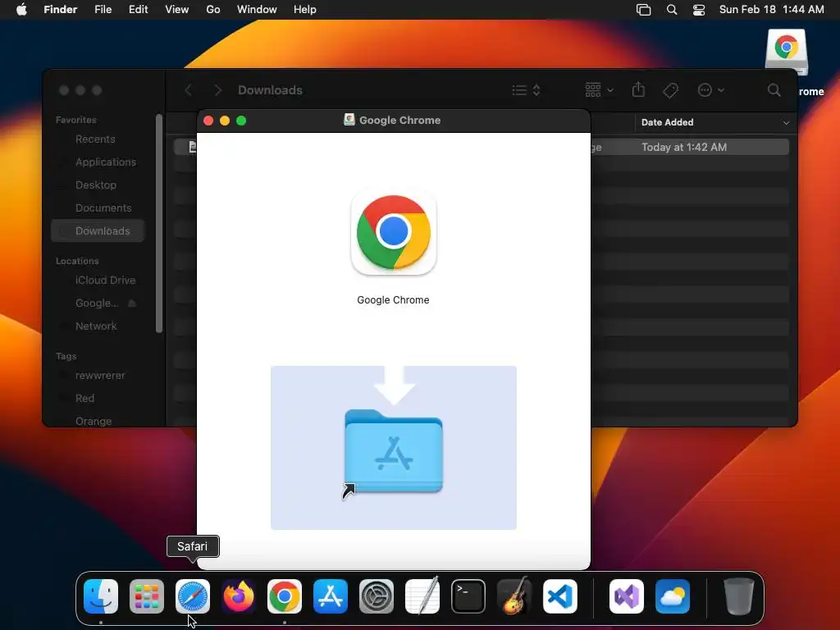Open the Help menu
Viewport: 840px width, 630px height.
(305, 10)
